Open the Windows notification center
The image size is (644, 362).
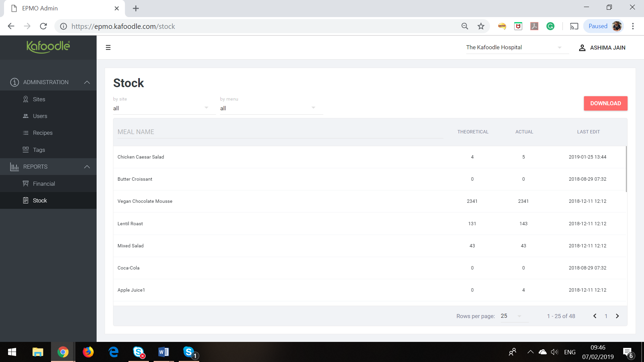point(628,352)
